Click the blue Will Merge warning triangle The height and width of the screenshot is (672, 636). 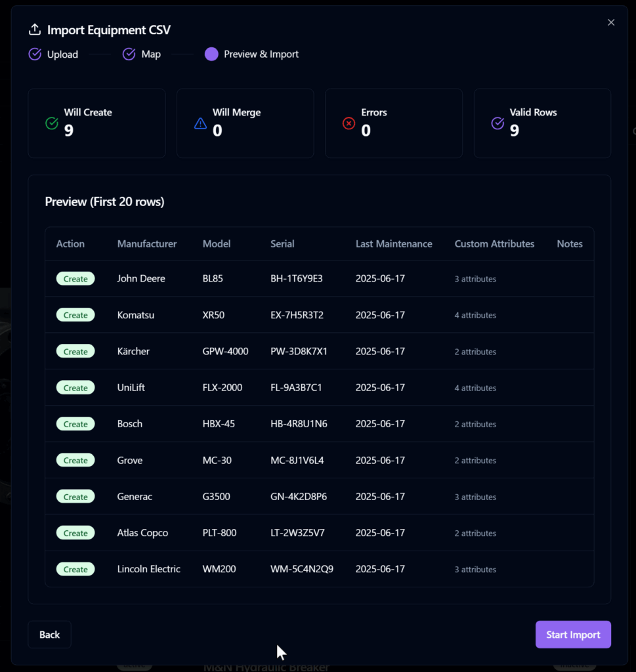tap(200, 123)
